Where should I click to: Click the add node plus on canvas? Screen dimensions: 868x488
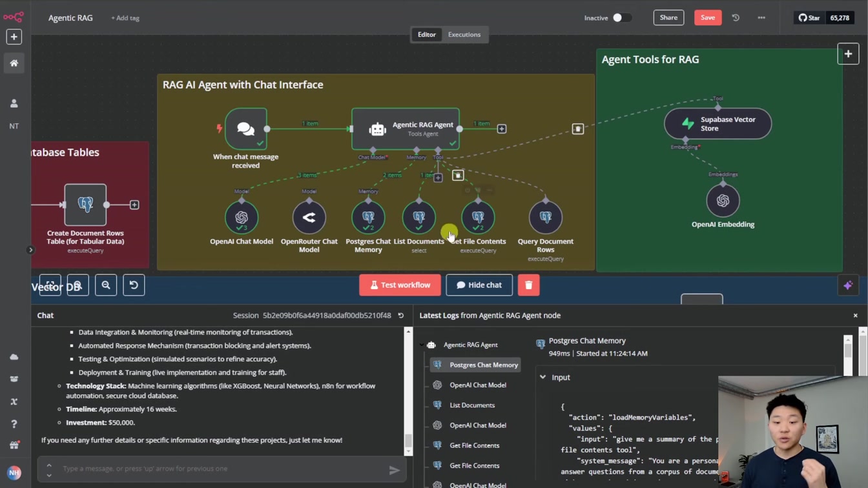[x=848, y=54]
